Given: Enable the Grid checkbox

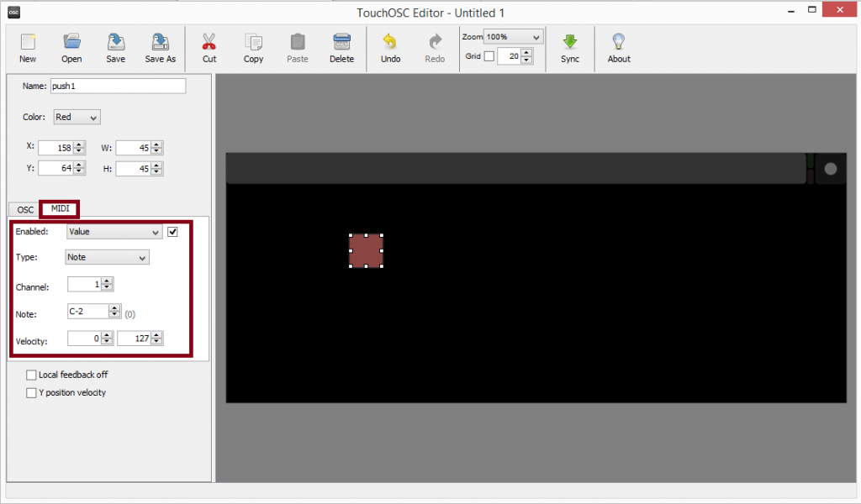Looking at the screenshot, I should pyautogui.click(x=489, y=56).
